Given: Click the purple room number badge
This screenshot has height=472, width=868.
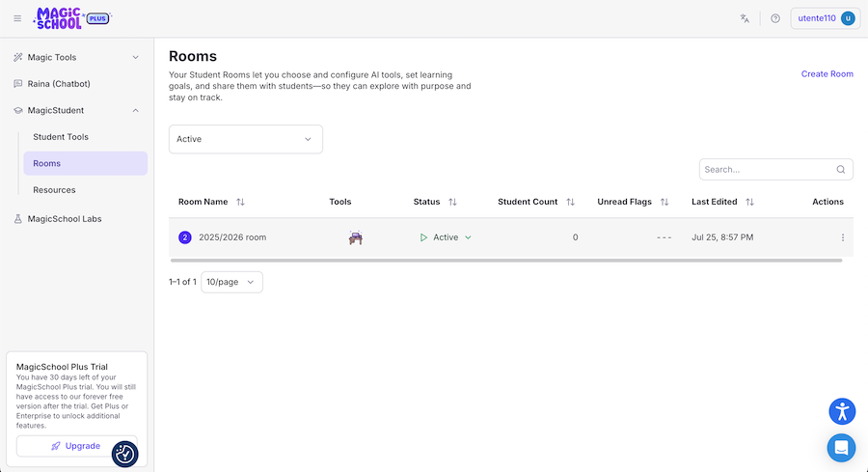Looking at the screenshot, I should tap(185, 237).
